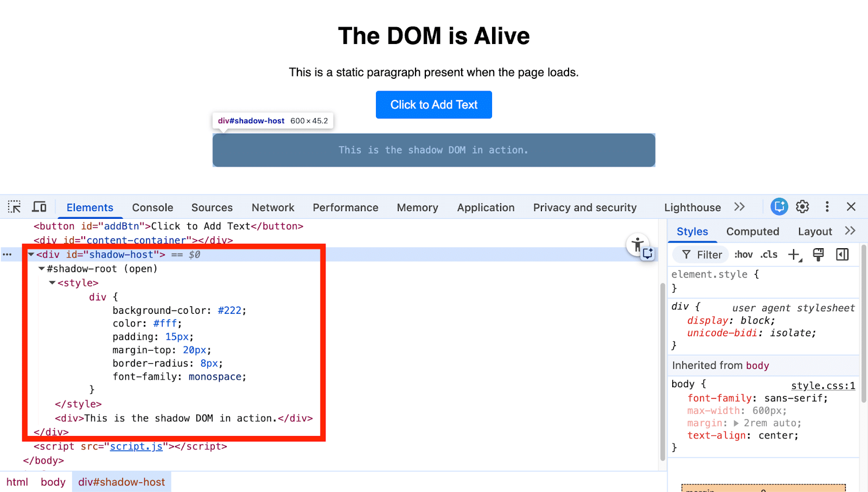Screen dimensions: 868x492
Task: Switch to the Console tab
Action: [x=152, y=207]
